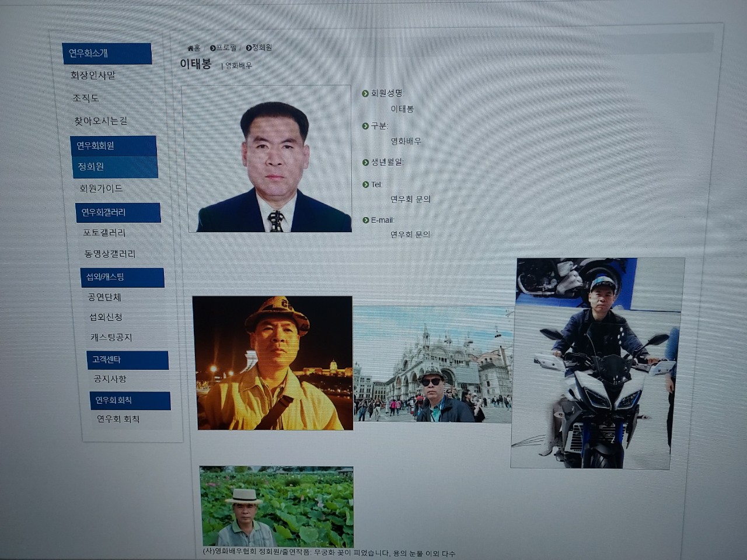The width and height of the screenshot is (747, 560).
Task: Open night photo of man in hat
Action: pyautogui.click(x=273, y=363)
